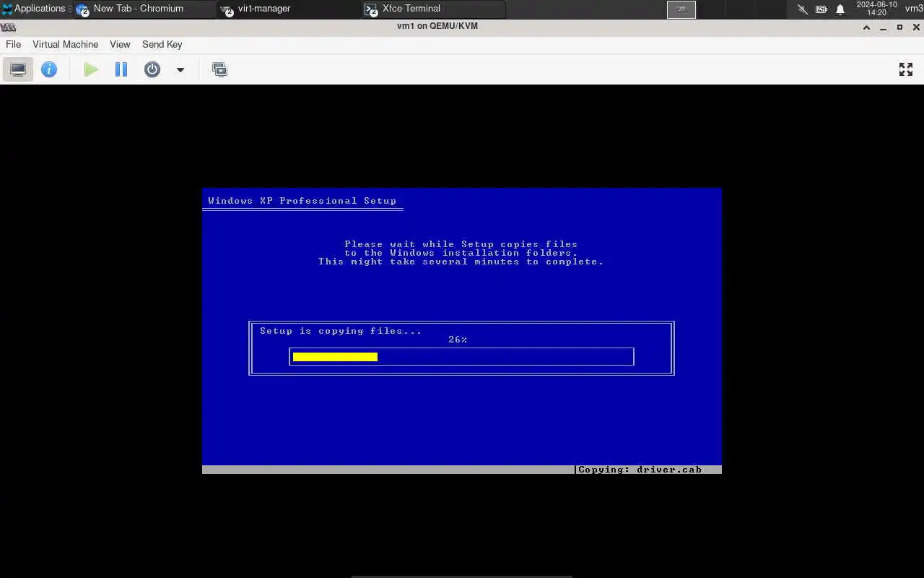Click the 'Copying: driver.cab' status text
Viewport: 924px width, 578px height.
coord(640,470)
